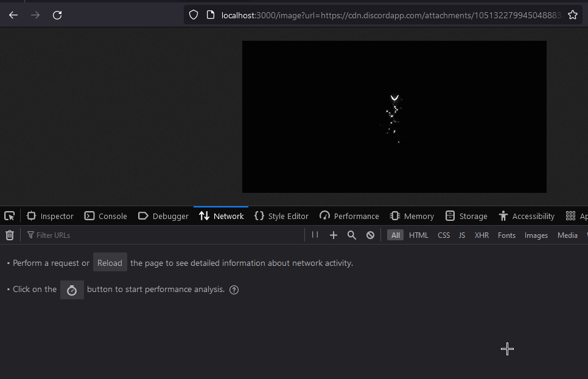Open the performance analysis help icon
This screenshot has width=588, height=379.
[x=234, y=290]
